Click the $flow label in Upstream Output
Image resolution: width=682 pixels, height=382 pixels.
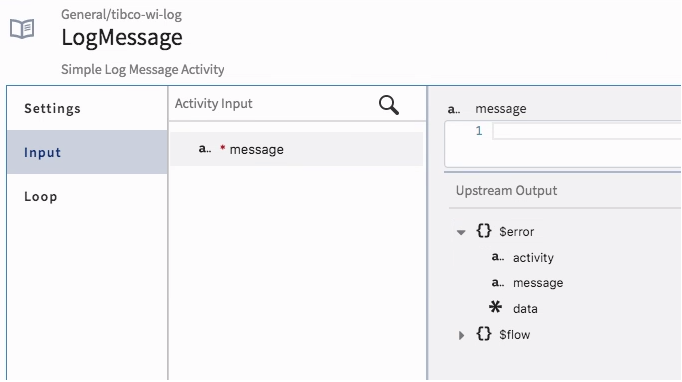pos(515,335)
